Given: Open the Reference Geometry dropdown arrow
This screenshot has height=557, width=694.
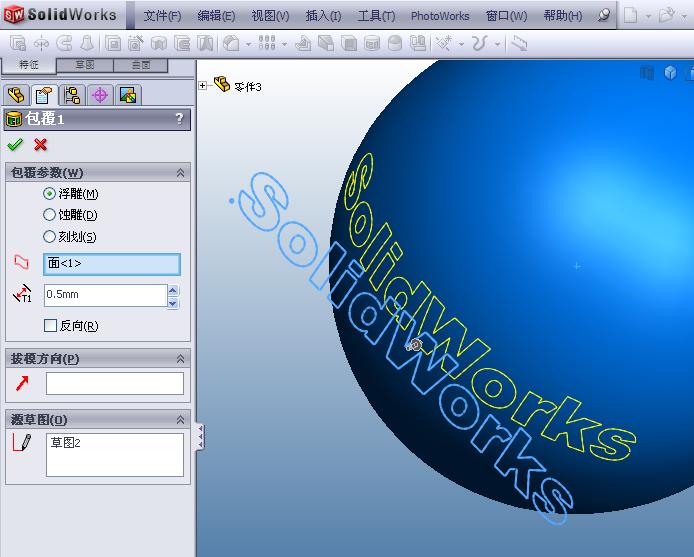Looking at the screenshot, I should [461, 44].
